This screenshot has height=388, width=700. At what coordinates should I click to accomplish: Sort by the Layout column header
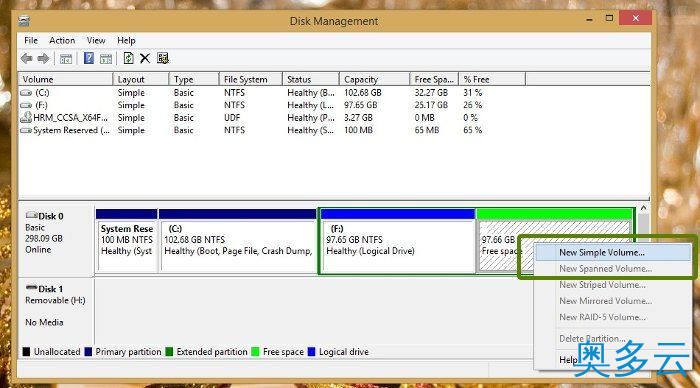click(x=141, y=79)
